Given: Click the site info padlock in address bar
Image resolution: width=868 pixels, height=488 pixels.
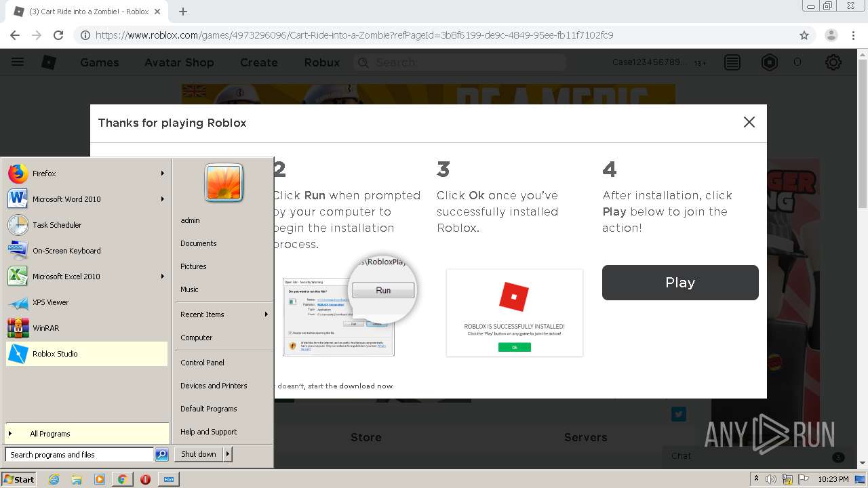Looking at the screenshot, I should (85, 35).
